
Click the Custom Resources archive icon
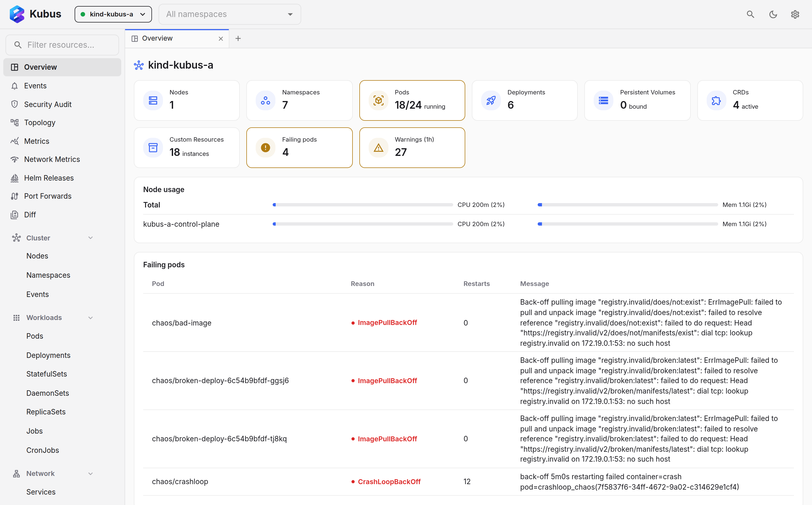(x=153, y=148)
